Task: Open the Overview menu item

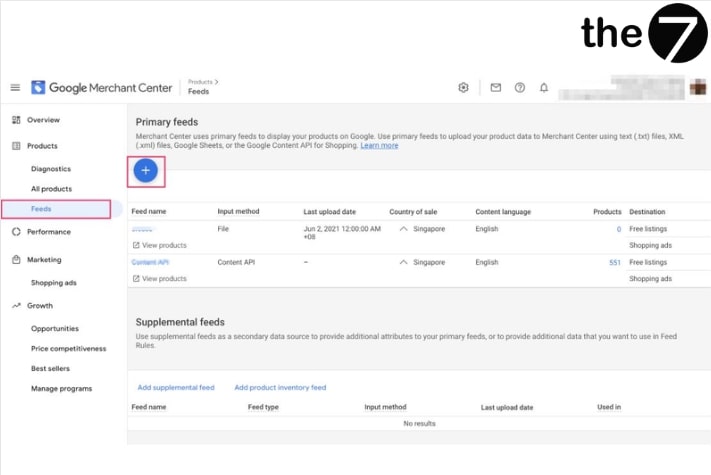Action: tap(43, 120)
